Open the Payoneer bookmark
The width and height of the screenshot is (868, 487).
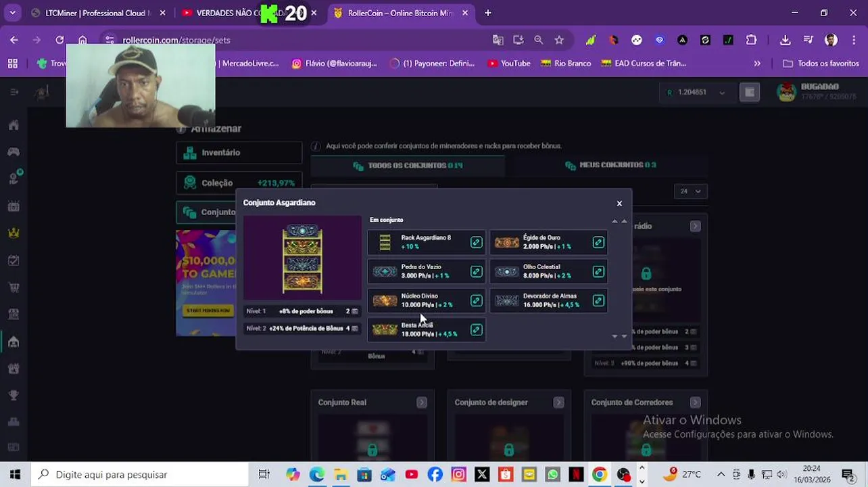pyautogui.click(x=433, y=64)
